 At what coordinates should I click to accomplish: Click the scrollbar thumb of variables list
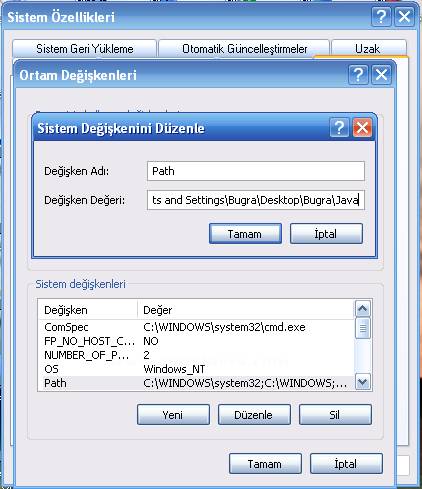coord(363,328)
